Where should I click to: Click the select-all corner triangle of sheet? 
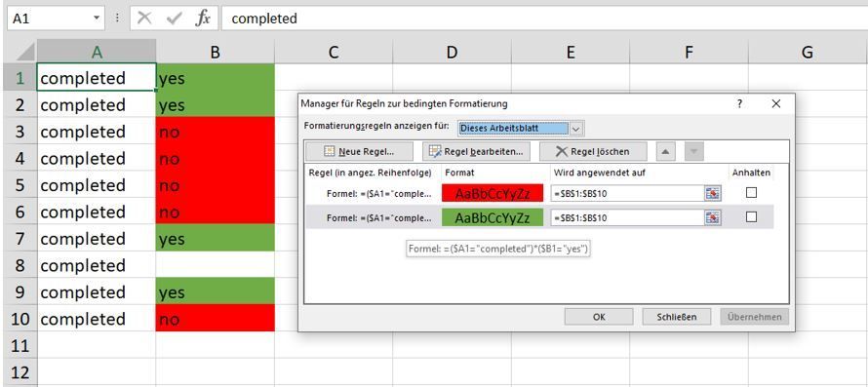pos(25,52)
